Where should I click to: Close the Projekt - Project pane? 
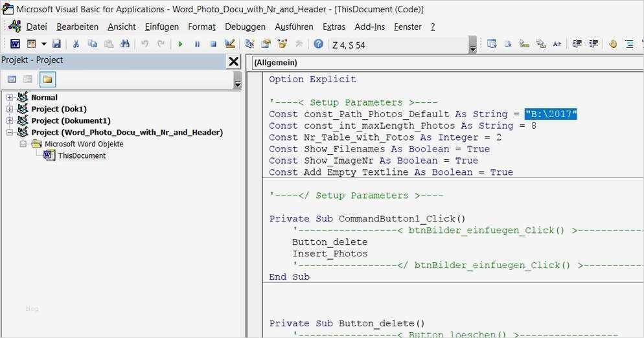(234, 62)
